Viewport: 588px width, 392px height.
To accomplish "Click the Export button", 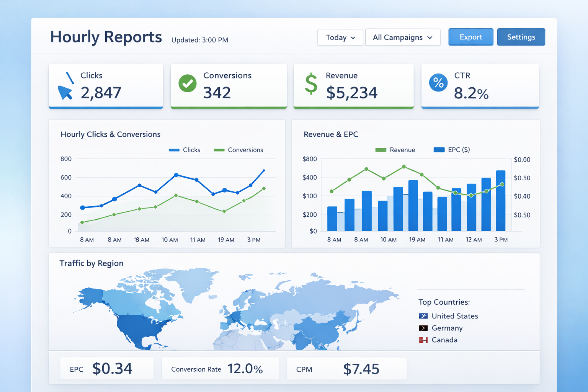I will (470, 37).
